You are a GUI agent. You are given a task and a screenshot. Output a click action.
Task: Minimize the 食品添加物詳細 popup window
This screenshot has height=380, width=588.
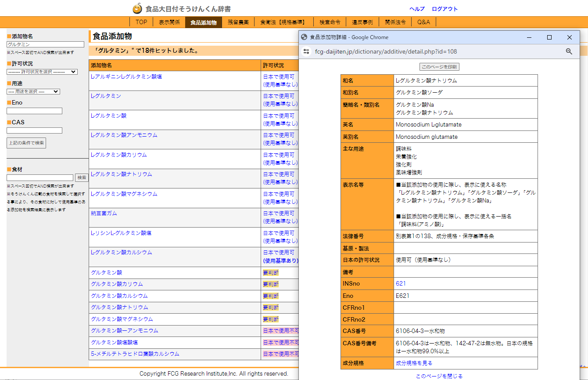point(529,37)
